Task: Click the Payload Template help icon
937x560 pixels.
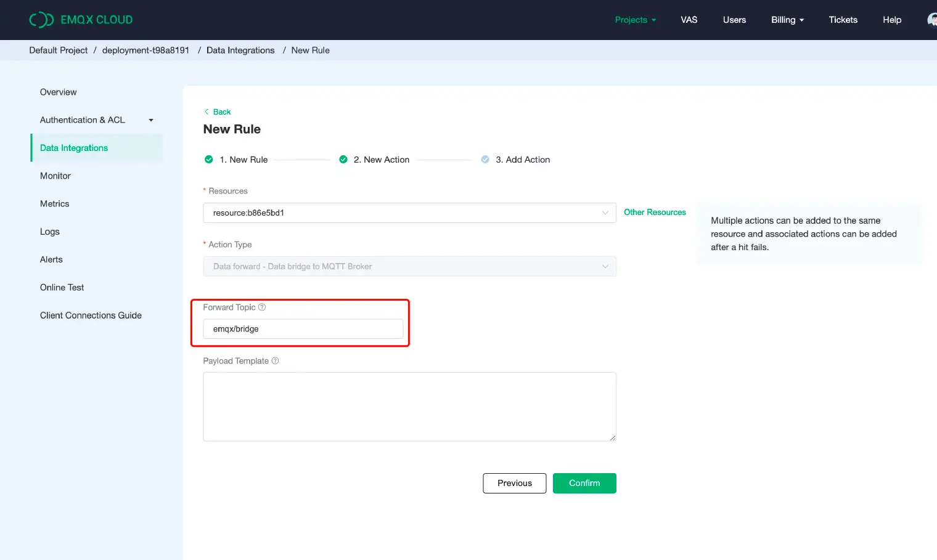Action: tap(275, 361)
